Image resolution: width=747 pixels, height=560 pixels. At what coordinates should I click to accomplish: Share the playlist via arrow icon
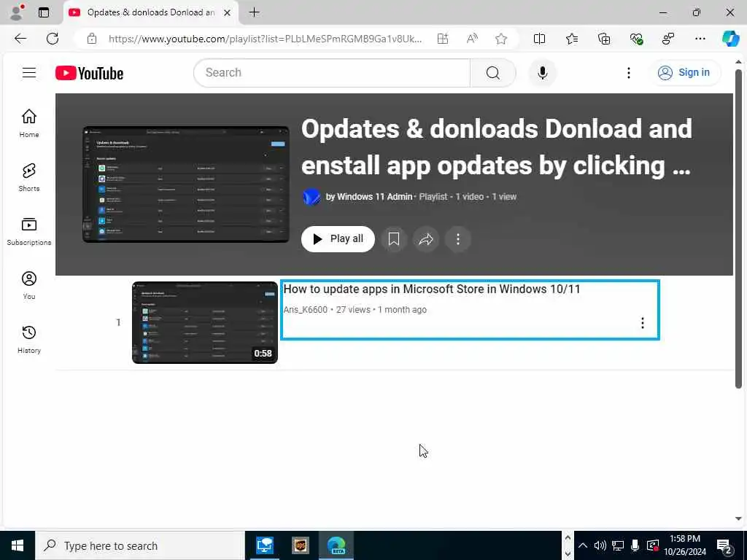coord(425,239)
